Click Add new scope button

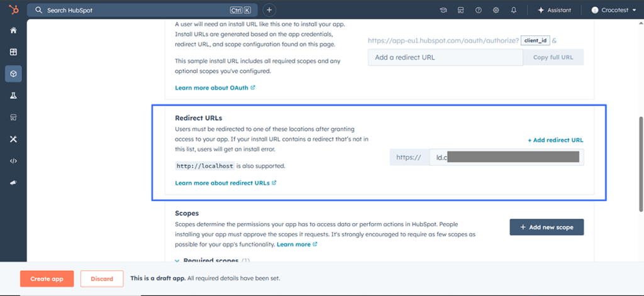(x=547, y=227)
